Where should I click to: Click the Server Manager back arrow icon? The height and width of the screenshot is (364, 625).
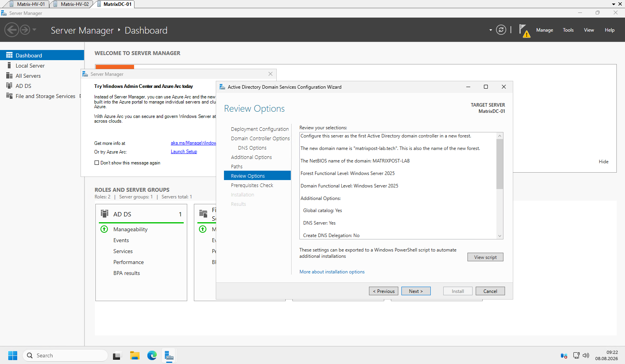click(x=12, y=30)
